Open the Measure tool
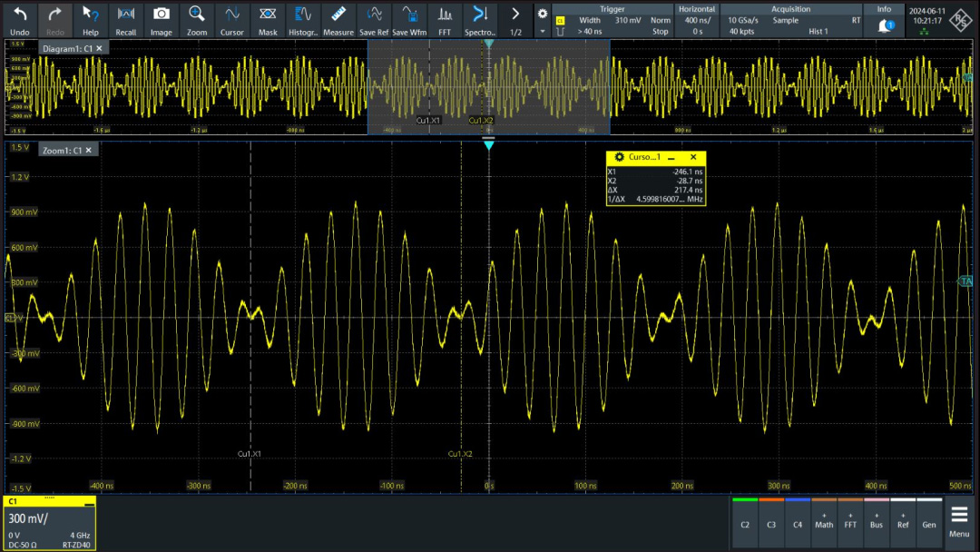 pos(338,20)
